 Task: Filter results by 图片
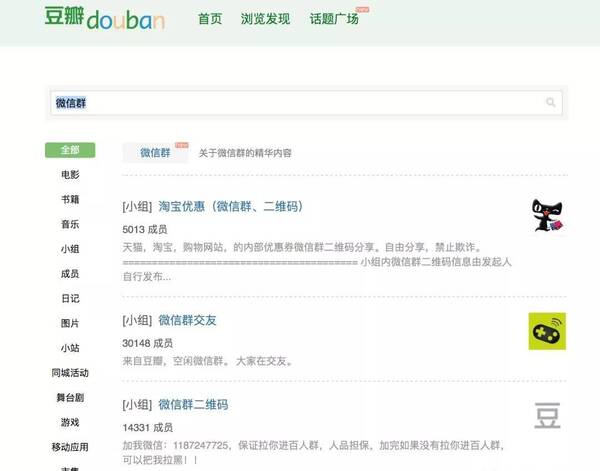70,323
